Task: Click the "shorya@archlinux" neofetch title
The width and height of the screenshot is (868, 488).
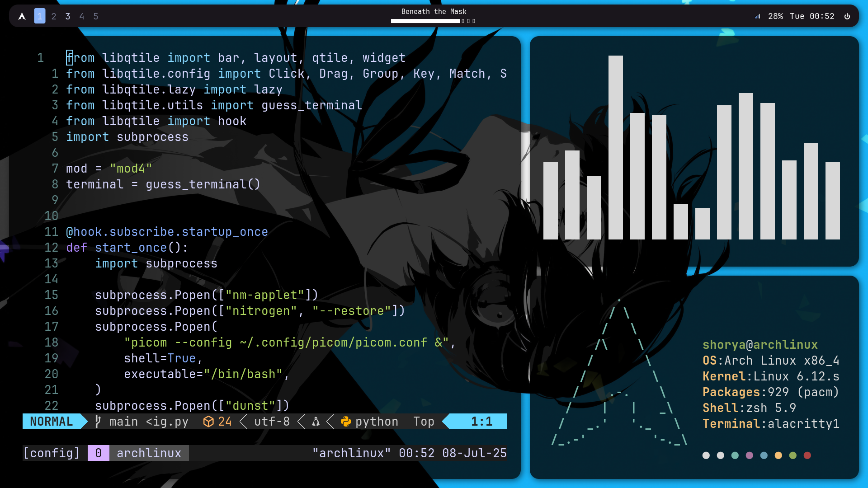Action: (x=760, y=345)
